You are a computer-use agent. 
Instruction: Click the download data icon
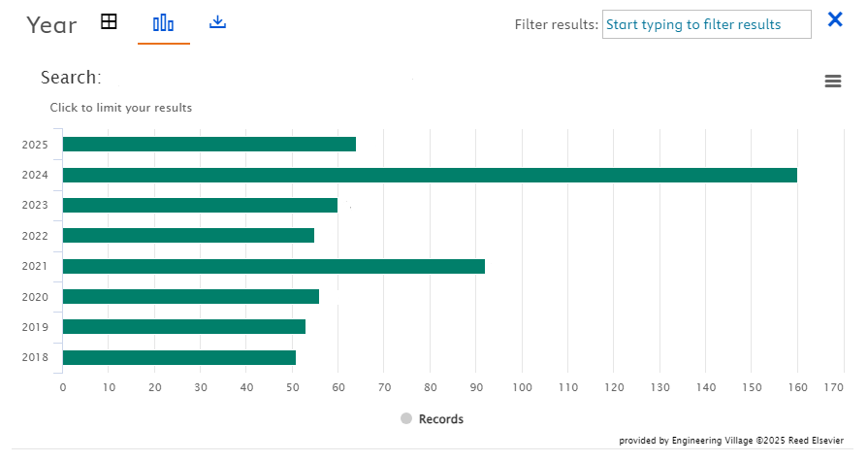pos(217,21)
